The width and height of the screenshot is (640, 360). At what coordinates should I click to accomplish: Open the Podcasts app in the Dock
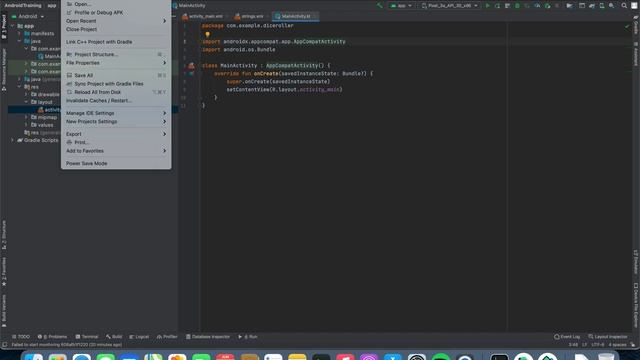(x=369, y=356)
